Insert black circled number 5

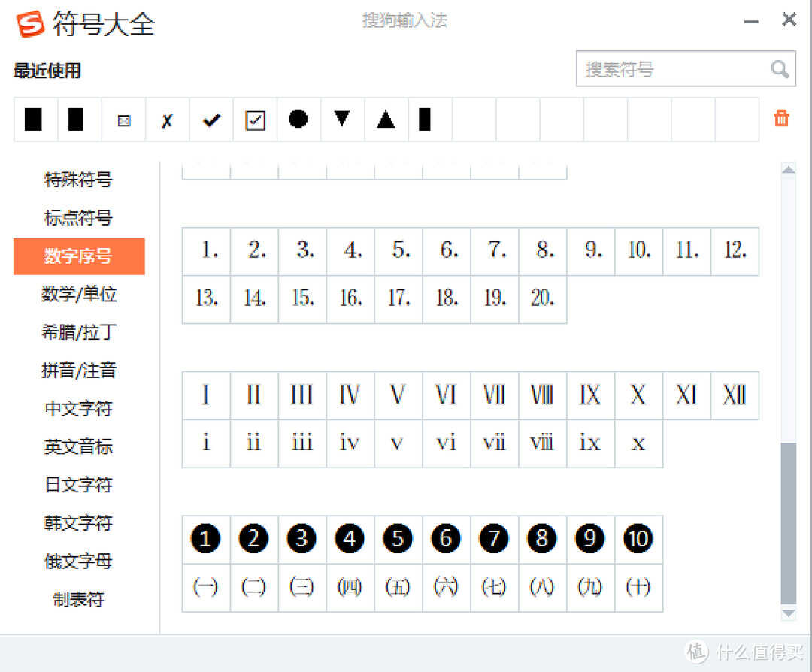tap(398, 539)
